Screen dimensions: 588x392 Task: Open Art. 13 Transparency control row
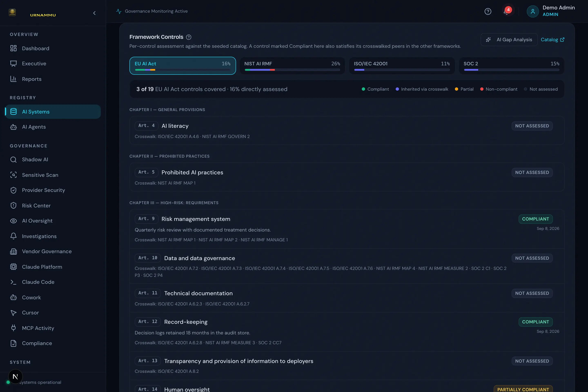(347, 366)
